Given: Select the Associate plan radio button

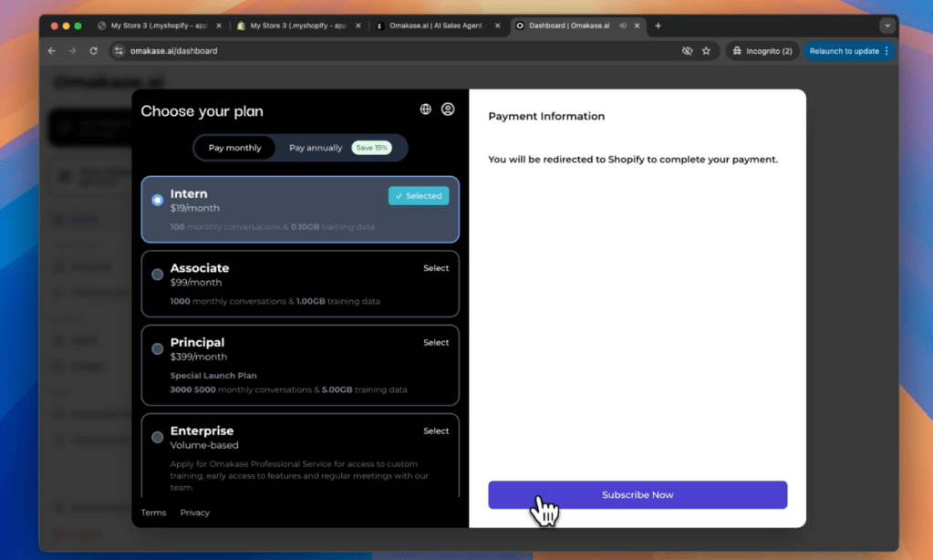Looking at the screenshot, I should click(x=158, y=275).
